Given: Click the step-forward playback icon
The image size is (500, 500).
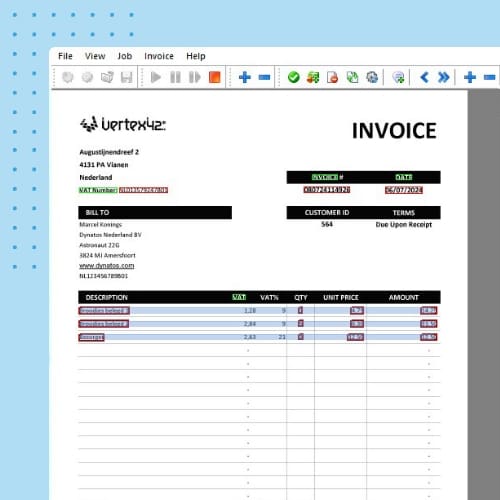Looking at the screenshot, I should click(195, 77).
